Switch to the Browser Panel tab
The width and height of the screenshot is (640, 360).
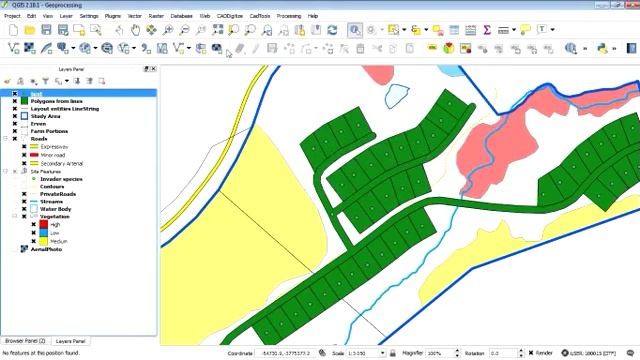click(25, 341)
